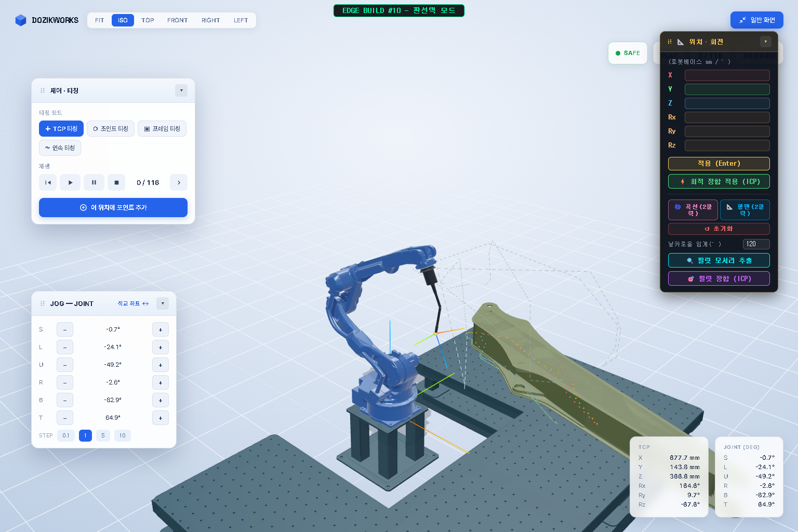The height and width of the screenshot is (532, 798).
Task: Click the Rx rotation input field
Action: (727, 117)
